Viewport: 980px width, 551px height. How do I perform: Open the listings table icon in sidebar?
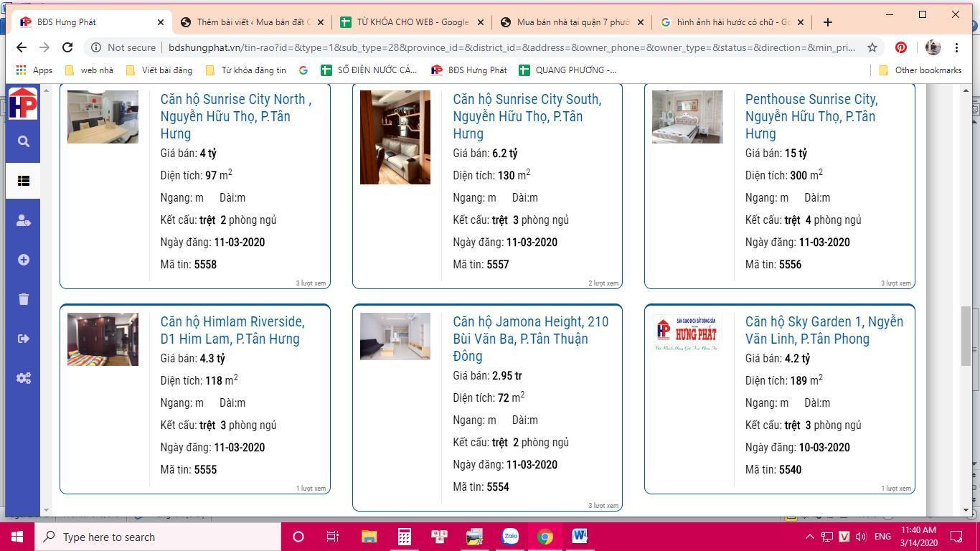tap(23, 181)
